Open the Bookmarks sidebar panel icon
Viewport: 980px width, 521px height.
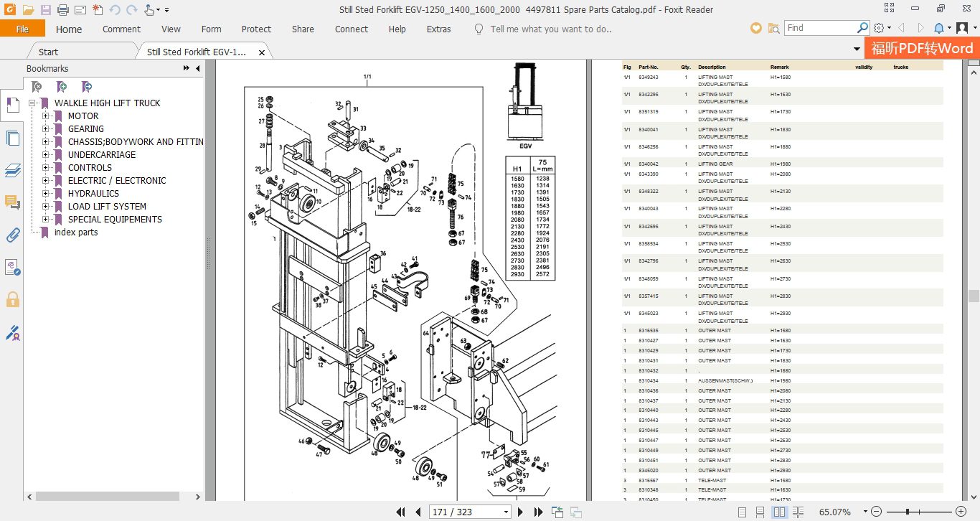pos(12,105)
